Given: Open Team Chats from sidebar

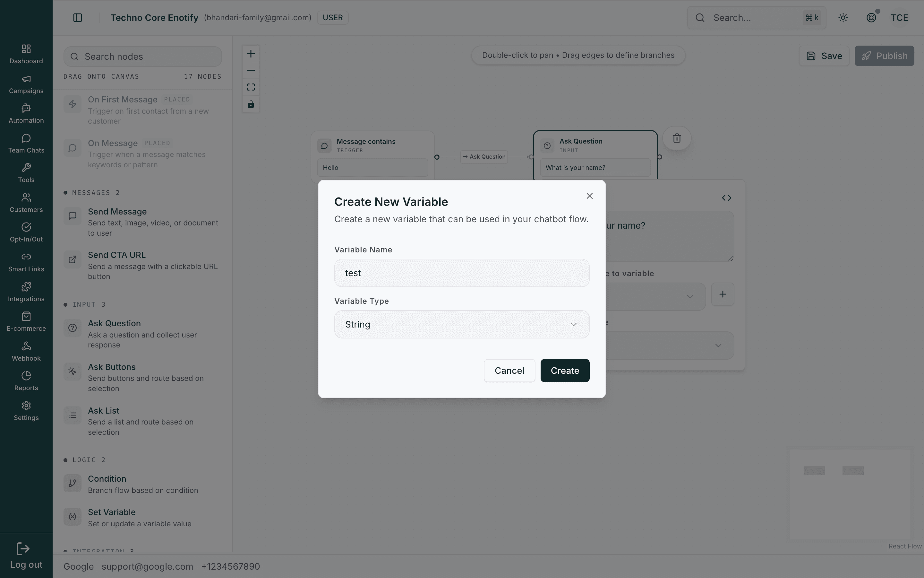Looking at the screenshot, I should coord(26,143).
